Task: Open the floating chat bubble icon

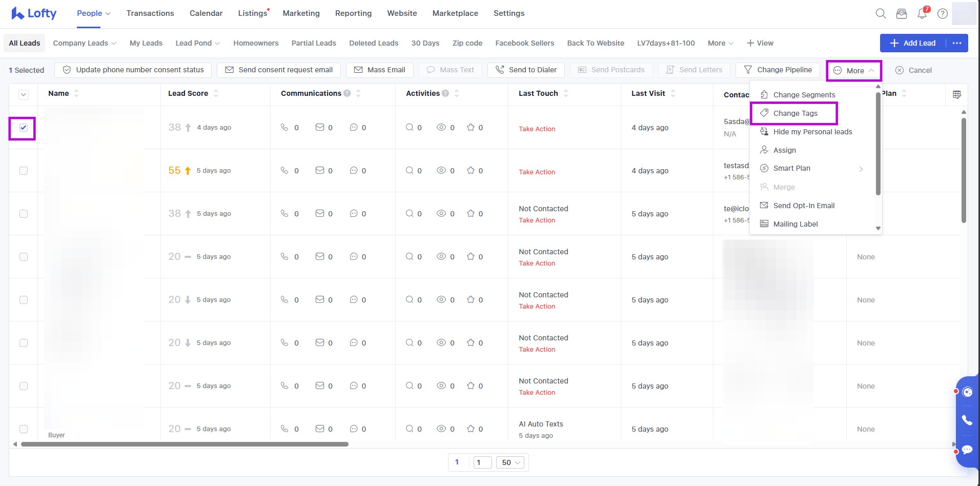Action: coord(967,450)
